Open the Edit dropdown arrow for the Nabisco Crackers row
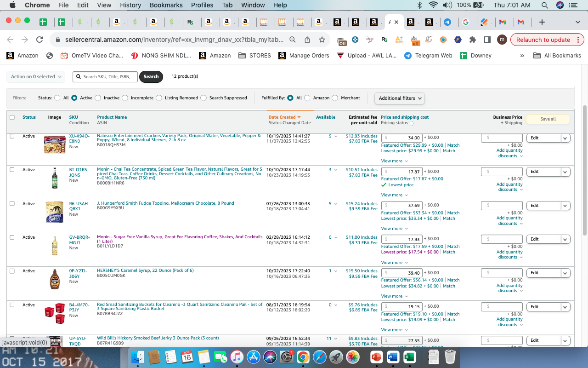Screen dimensions: 588x368 tap(565, 138)
